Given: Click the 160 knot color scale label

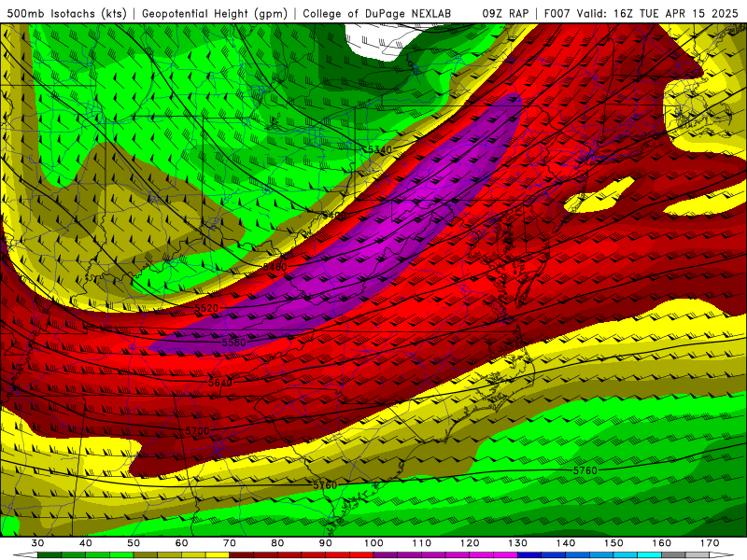Looking at the screenshot, I should click(x=662, y=543).
